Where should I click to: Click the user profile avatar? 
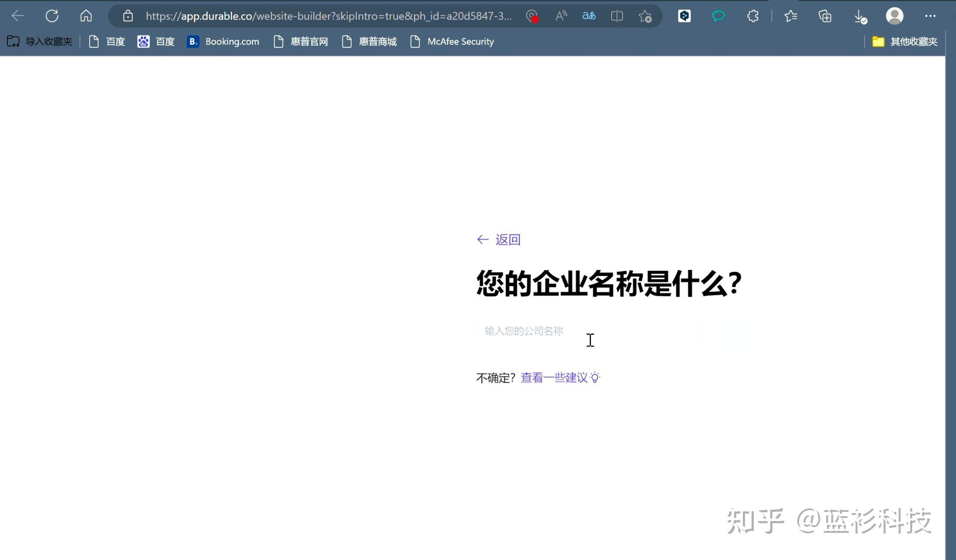pos(894,16)
